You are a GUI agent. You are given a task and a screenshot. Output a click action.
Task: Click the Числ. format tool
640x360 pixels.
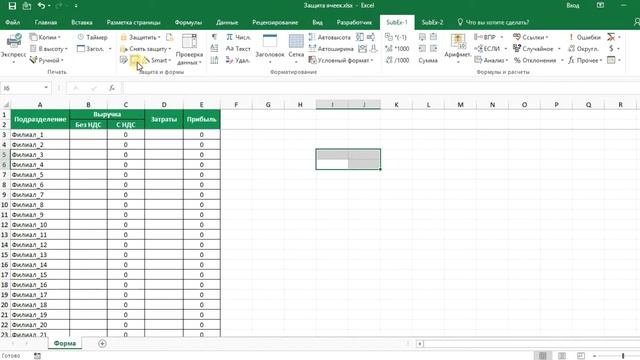[x=238, y=37]
